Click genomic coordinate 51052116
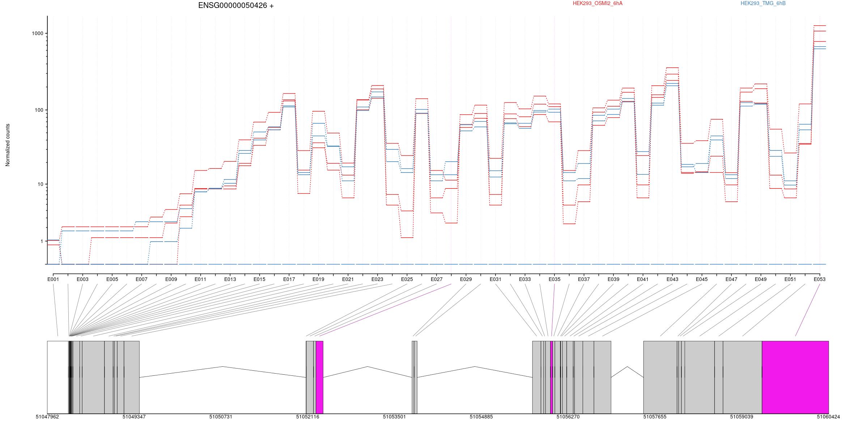 click(308, 417)
